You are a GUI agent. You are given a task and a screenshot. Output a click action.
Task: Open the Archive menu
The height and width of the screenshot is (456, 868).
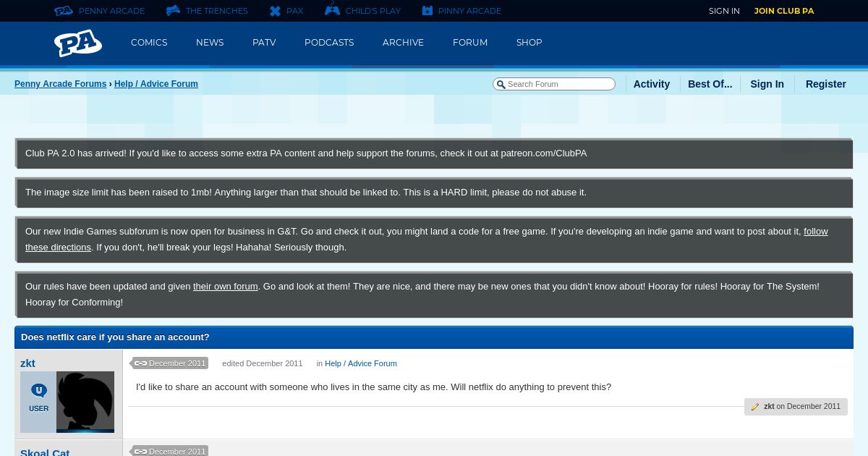pos(403,43)
